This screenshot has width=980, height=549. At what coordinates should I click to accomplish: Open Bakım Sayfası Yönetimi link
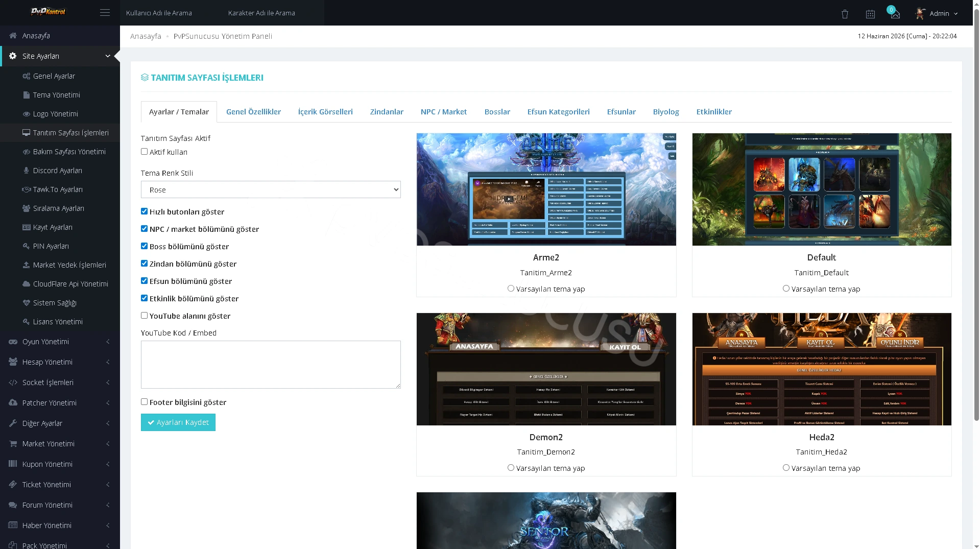[69, 152]
